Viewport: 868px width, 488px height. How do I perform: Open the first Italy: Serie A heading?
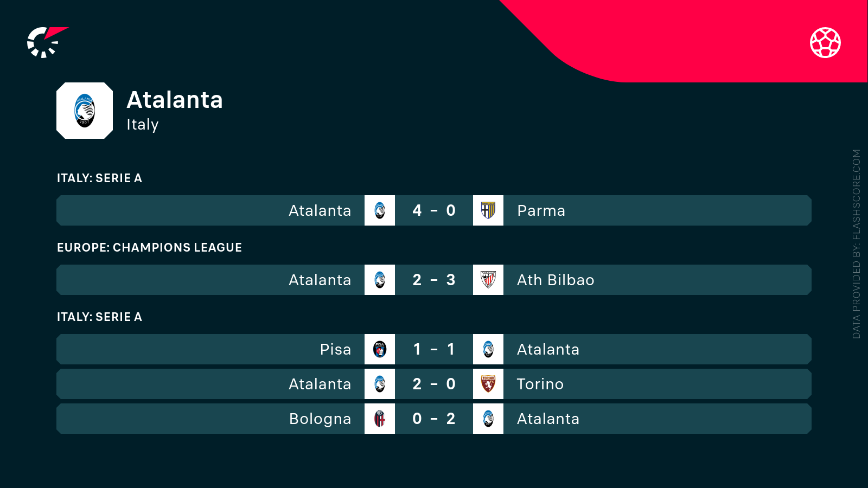[x=99, y=178]
